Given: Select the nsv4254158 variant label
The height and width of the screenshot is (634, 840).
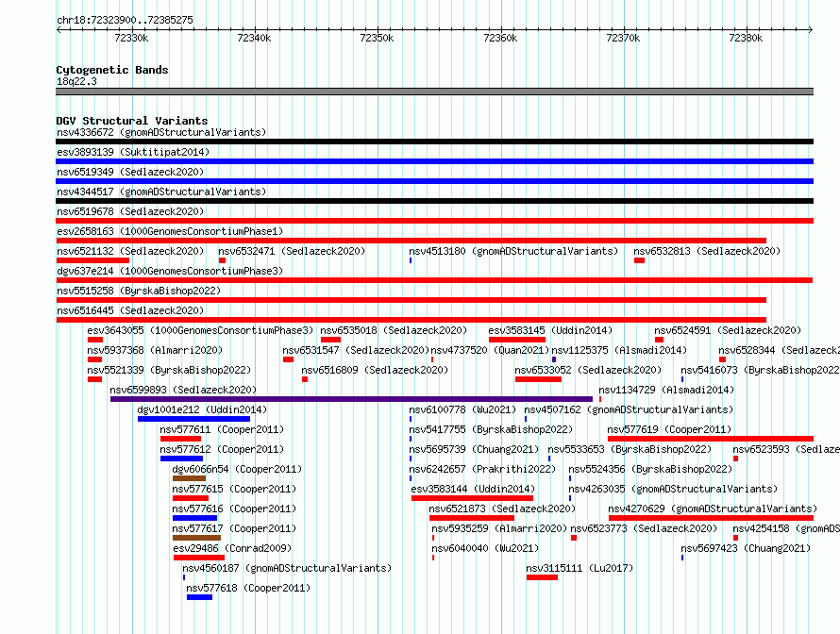Looking at the screenshot, I should [786, 528].
